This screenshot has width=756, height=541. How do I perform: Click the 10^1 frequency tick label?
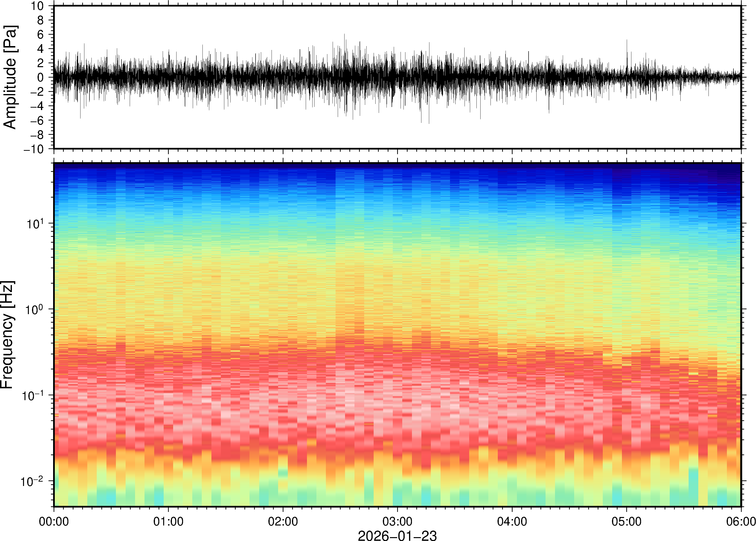35,223
